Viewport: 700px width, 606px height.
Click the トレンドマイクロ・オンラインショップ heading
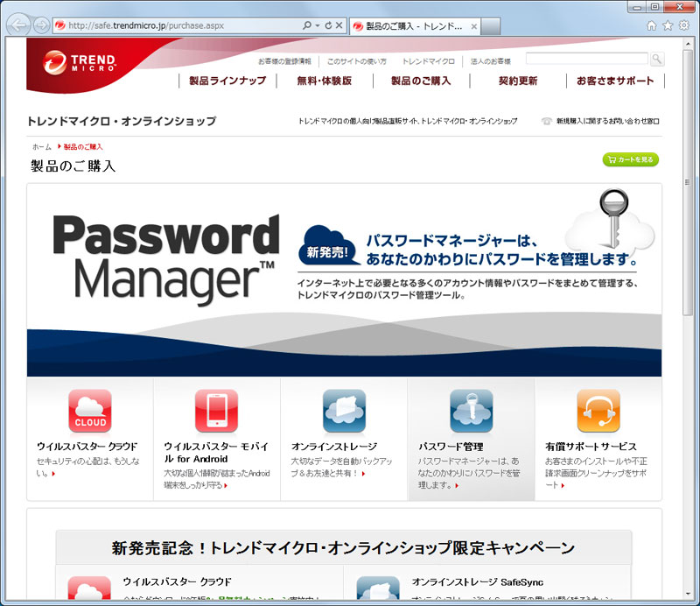click(122, 121)
